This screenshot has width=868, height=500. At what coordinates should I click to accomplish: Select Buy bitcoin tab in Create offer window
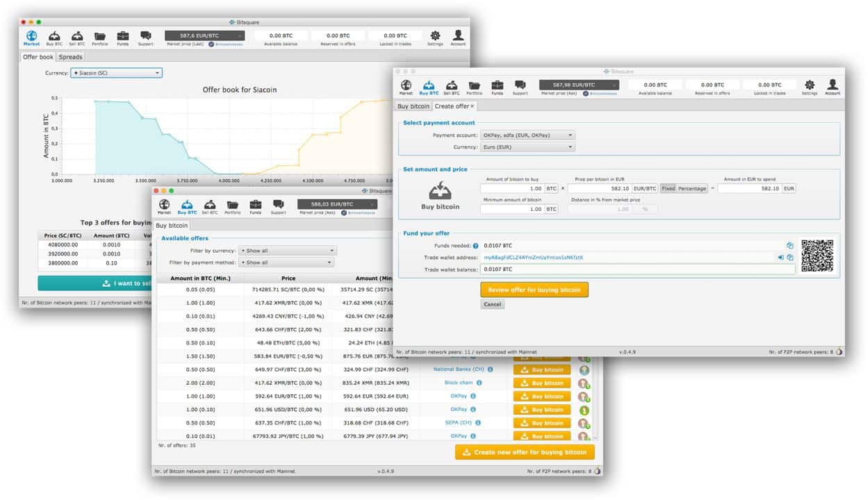tap(413, 106)
